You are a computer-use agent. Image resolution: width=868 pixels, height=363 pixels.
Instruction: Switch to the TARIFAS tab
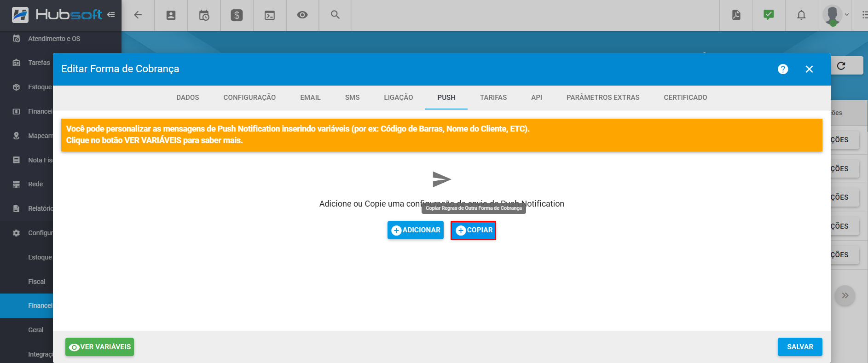pos(493,98)
